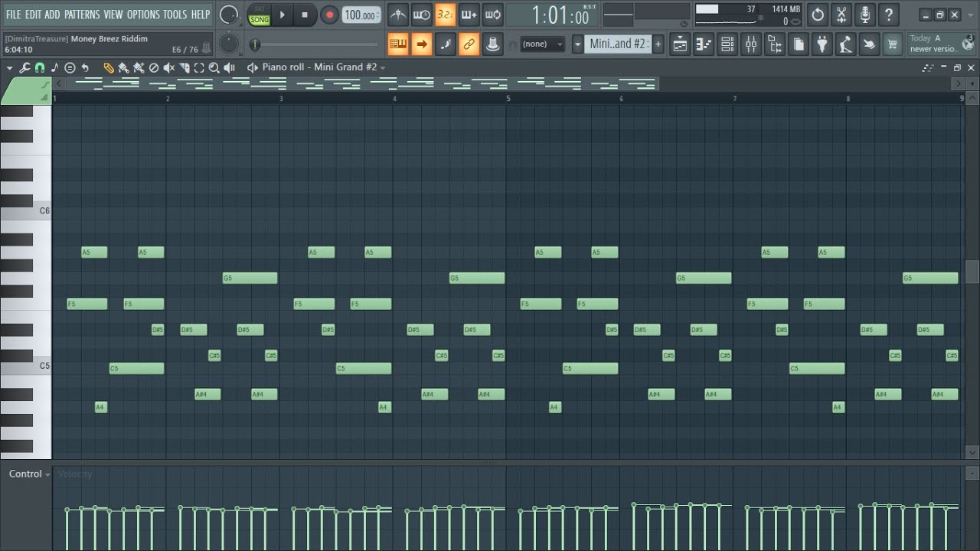Select the zoom magnifier tool
The image size is (980, 551).
214,67
